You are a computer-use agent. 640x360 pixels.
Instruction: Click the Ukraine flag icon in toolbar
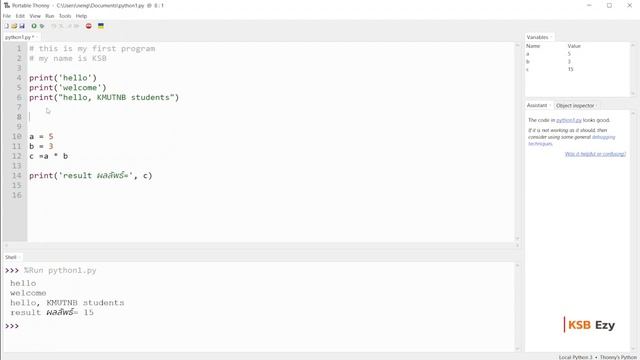click(101, 26)
